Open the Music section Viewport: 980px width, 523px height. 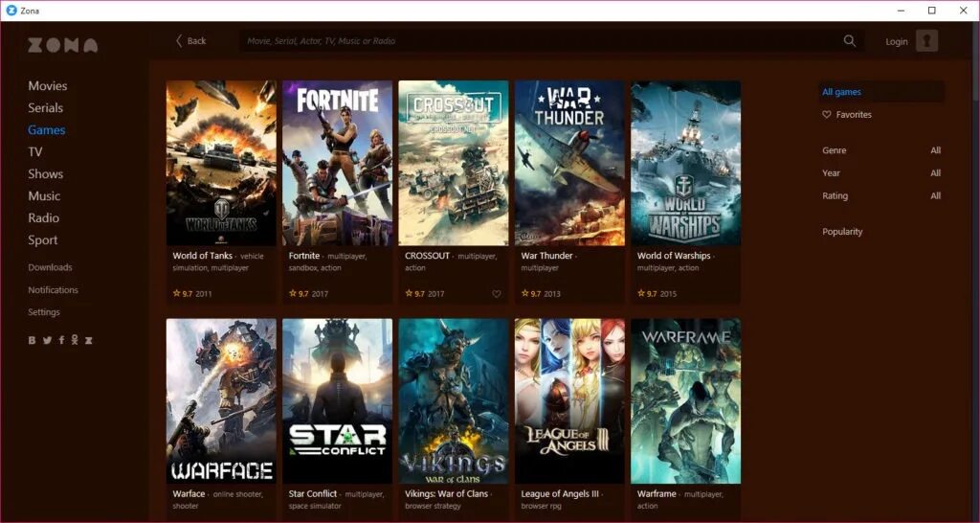click(x=44, y=195)
